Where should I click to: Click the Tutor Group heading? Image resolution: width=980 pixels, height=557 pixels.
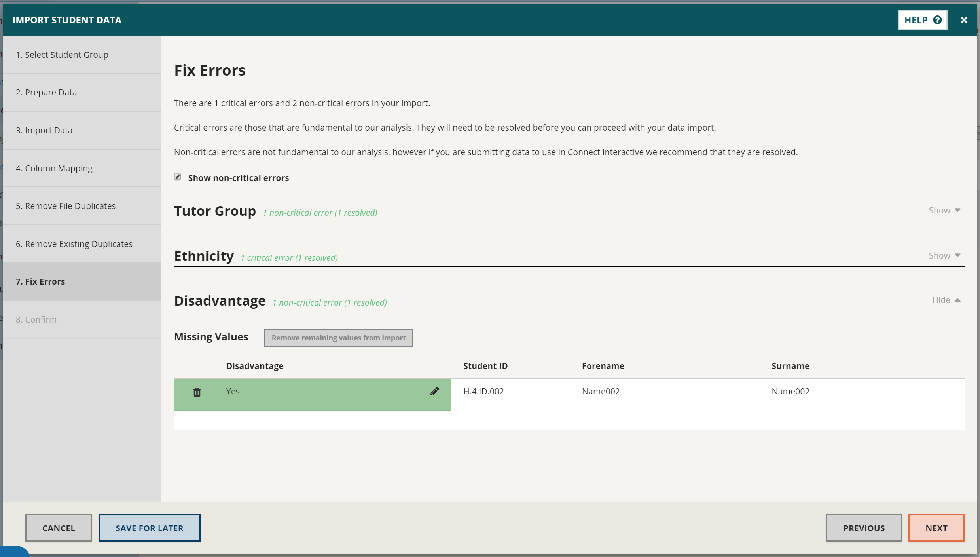click(215, 211)
